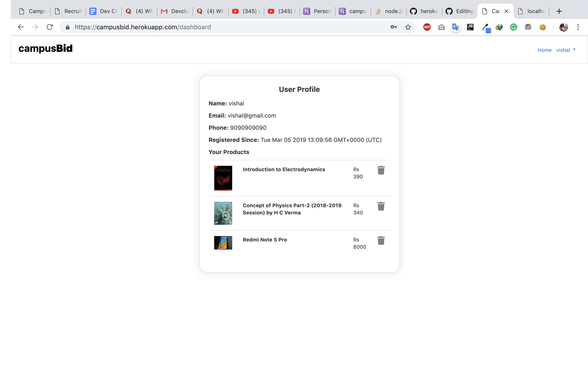Open the Redmi Note 5 Pro thumbnail

223,243
